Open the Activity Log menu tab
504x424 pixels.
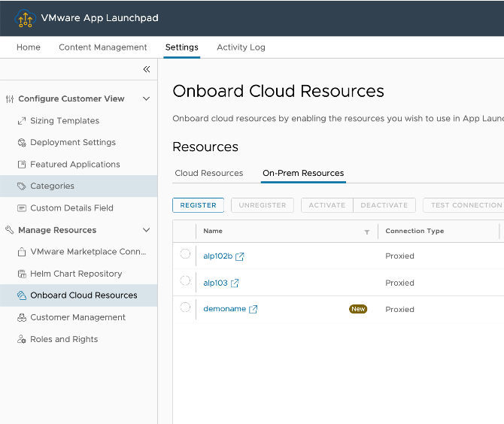point(241,47)
